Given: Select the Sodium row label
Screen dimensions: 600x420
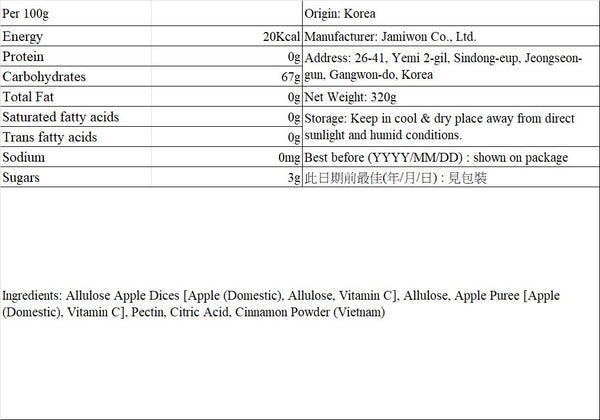Looking at the screenshot, I should coord(23,157).
